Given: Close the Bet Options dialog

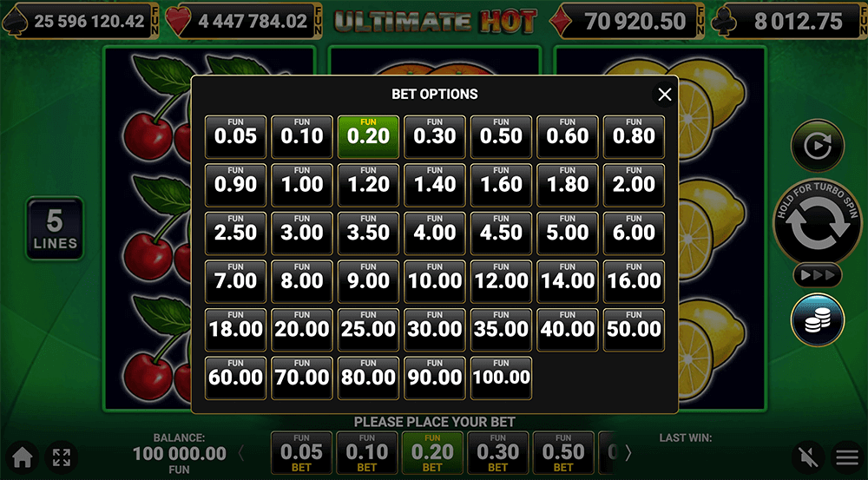Looking at the screenshot, I should [x=664, y=95].
